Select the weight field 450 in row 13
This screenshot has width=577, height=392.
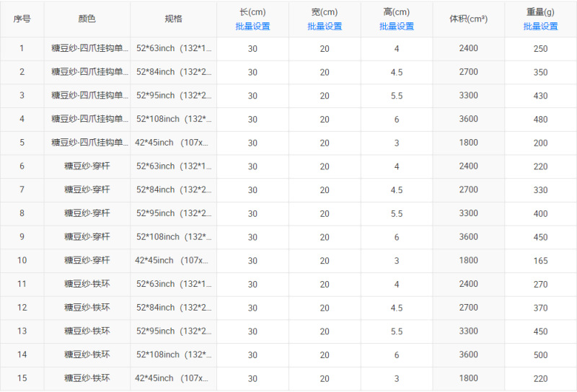click(540, 331)
